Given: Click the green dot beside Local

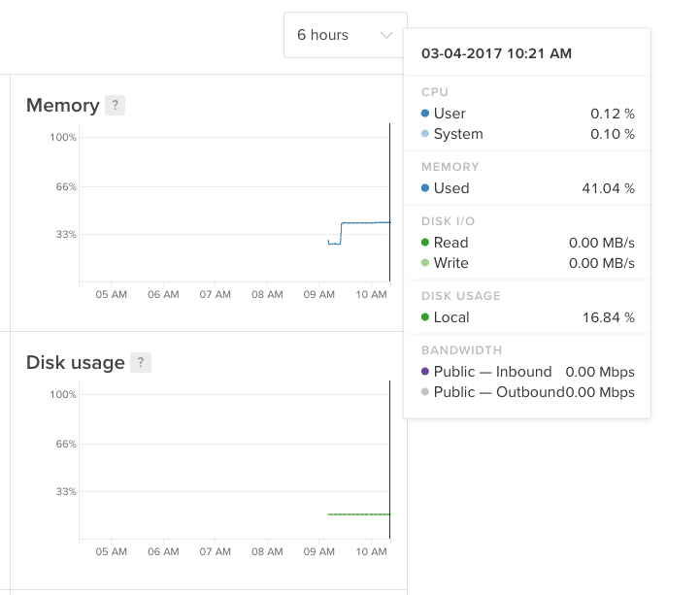Looking at the screenshot, I should (x=425, y=317).
